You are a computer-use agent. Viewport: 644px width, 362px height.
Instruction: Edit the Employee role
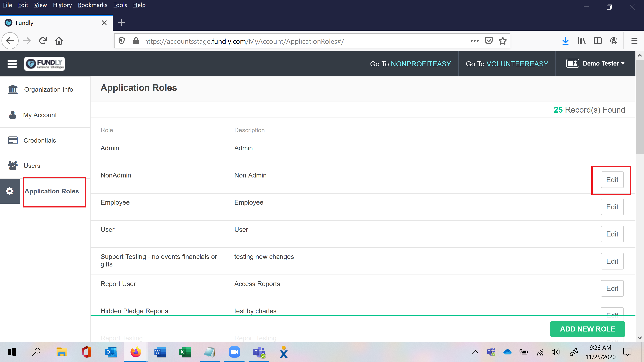(x=612, y=207)
